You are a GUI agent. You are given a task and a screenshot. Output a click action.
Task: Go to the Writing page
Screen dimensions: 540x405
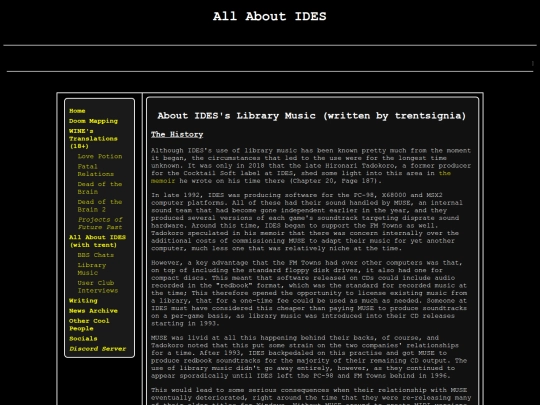click(83, 301)
